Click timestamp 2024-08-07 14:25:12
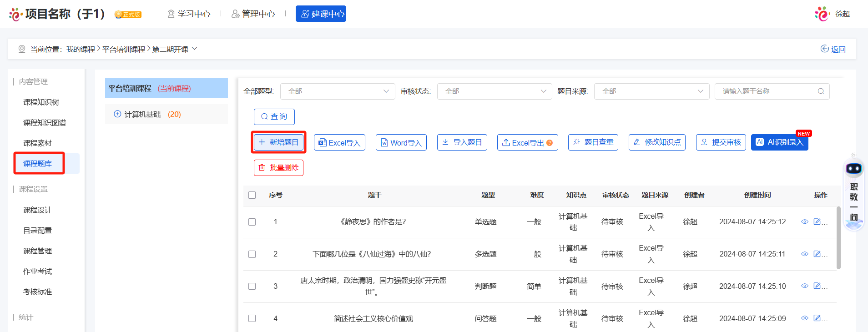The width and height of the screenshot is (868, 332). click(x=752, y=222)
